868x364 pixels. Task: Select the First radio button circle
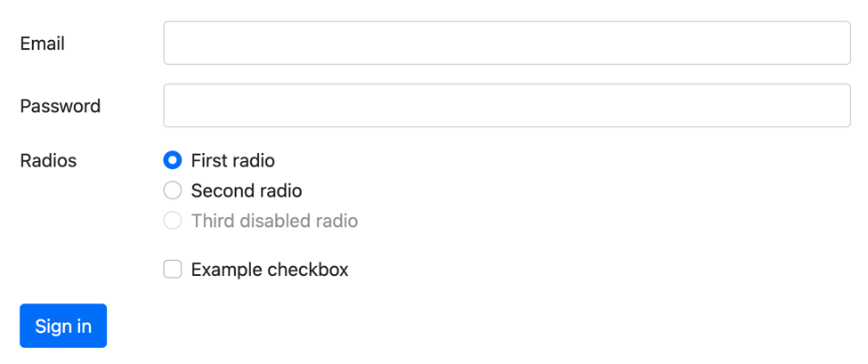tap(173, 161)
